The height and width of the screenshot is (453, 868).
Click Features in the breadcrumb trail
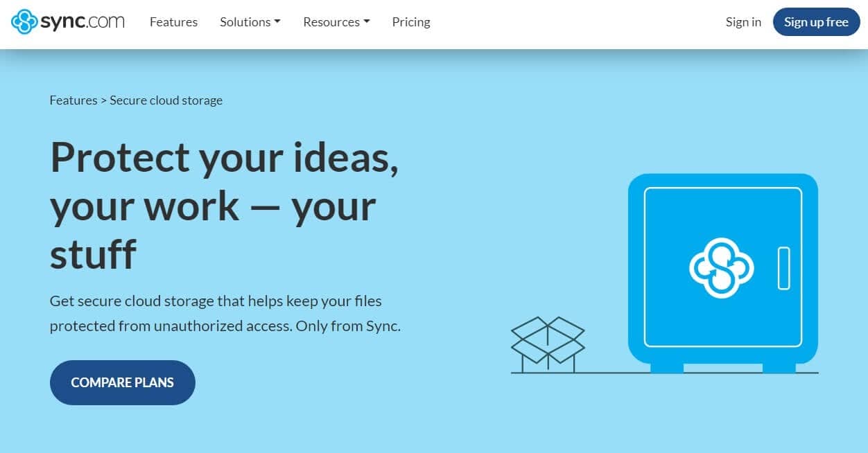pyautogui.click(x=73, y=100)
